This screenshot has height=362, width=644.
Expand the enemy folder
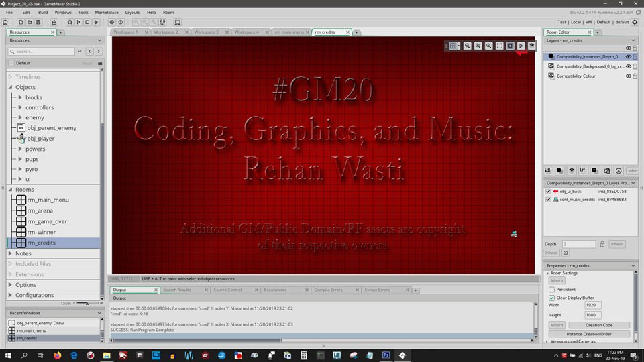pyautogui.click(x=20, y=117)
